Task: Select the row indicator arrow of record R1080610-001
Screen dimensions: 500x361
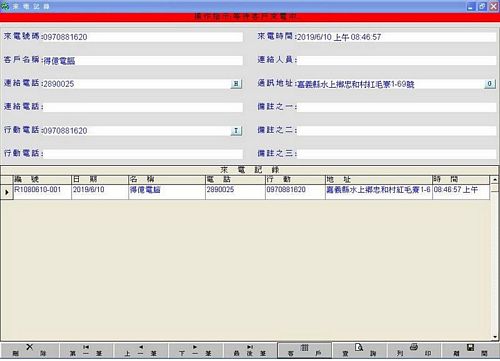Action: pyautogui.click(x=7, y=192)
